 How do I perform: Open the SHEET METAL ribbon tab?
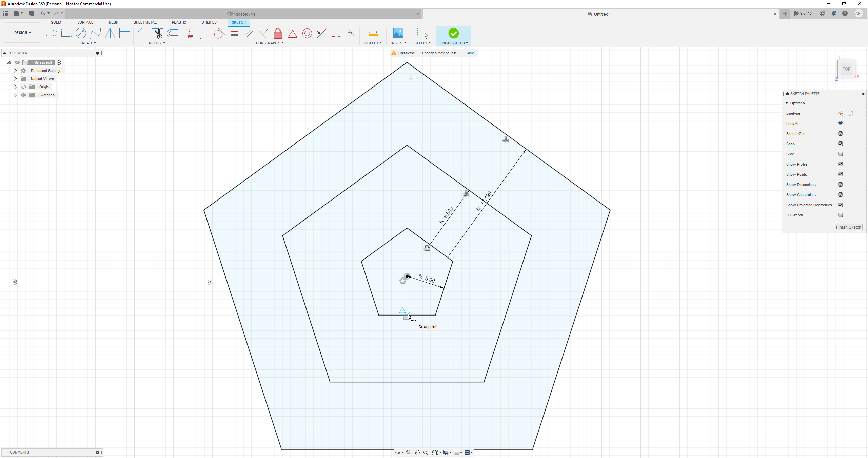coord(145,22)
